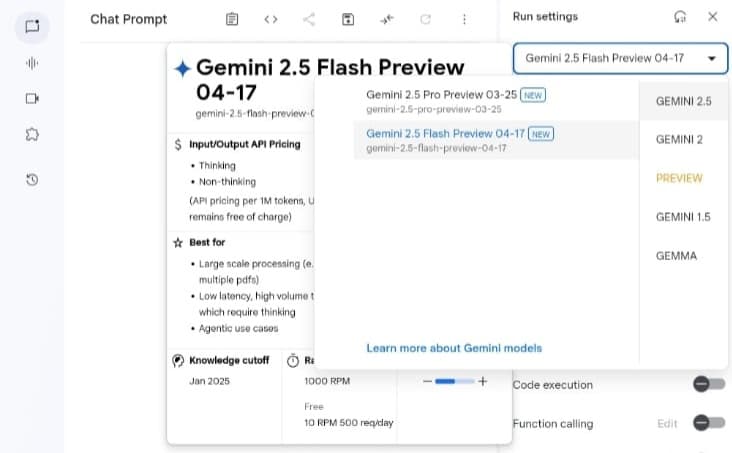Open the more options vertical dots
The image size is (732, 453).
point(464,19)
